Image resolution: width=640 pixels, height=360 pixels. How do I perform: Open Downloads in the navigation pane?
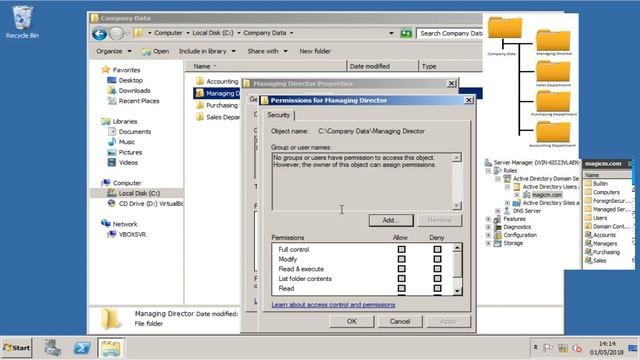[134, 91]
